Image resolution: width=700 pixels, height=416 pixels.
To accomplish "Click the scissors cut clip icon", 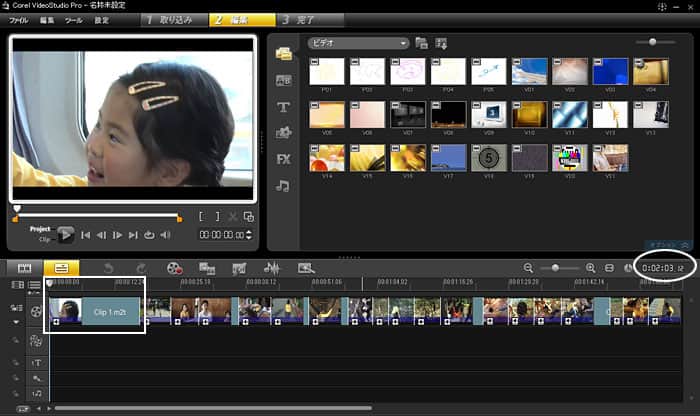I will pos(233,217).
